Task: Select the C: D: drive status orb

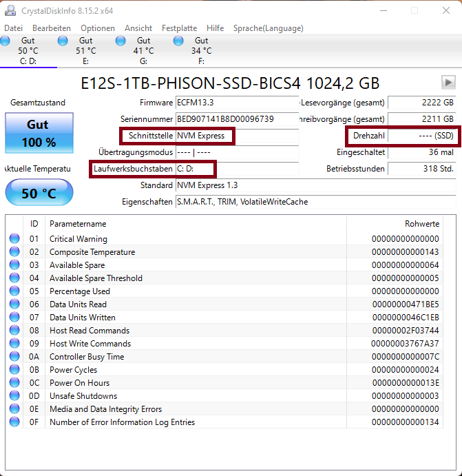Action: tap(5, 41)
